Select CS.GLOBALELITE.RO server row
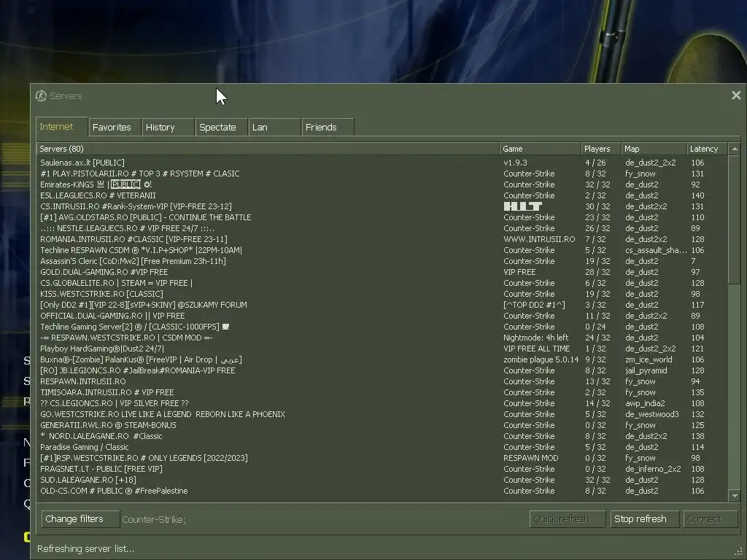The width and height of the screenshot is (747, 560). (382, 283)
